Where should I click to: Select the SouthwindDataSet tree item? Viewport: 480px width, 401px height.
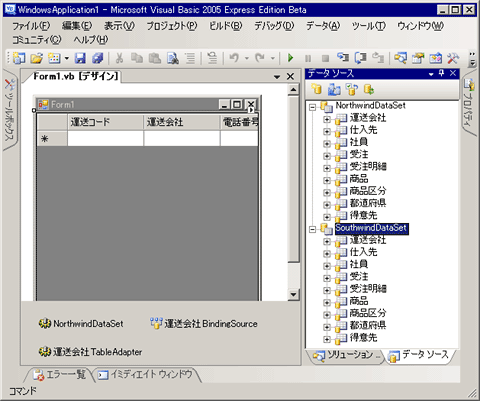pyautogui.click(x=371, y=228)
